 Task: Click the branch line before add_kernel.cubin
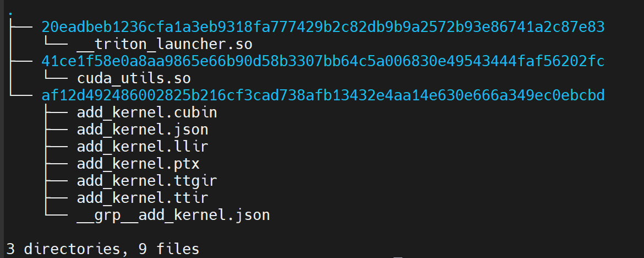tap(56, 112)
